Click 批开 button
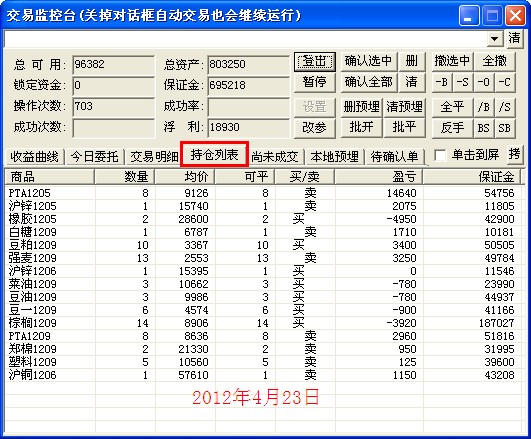The height and width of the screenshot is (439, 531). click(361, 128)
